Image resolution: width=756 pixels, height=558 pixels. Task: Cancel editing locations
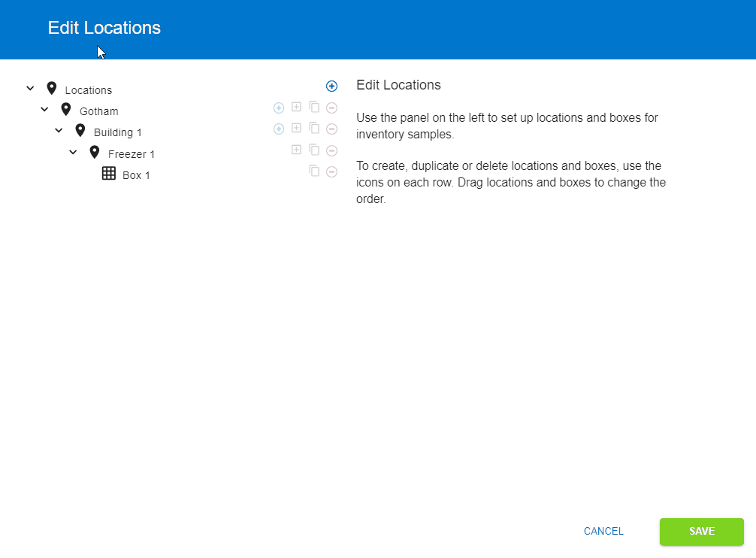coord(603,532)
